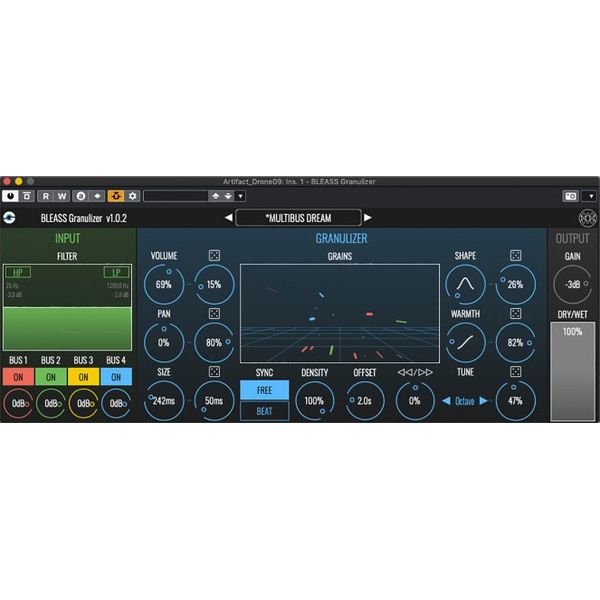Image resolution: width=600 pixels, height=600 pixels.
Task: Click the green filter response display
Action: pyautogui.click(x=67, y=307)
